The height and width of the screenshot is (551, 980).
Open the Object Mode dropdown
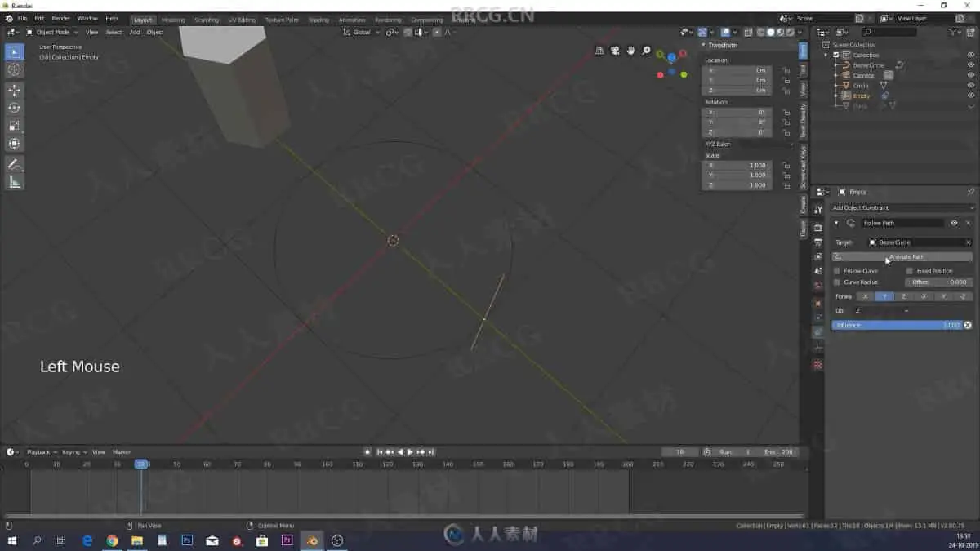(x=52, y=32)
